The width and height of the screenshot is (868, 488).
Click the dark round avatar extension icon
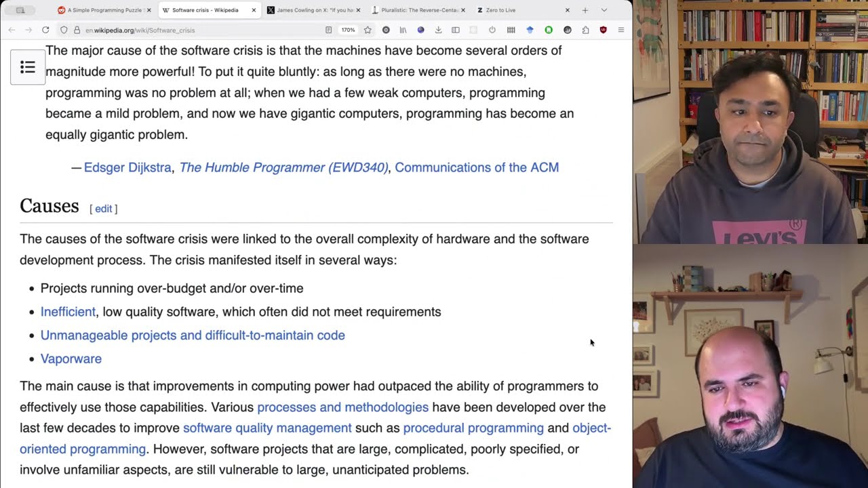[x=568, y=30]
